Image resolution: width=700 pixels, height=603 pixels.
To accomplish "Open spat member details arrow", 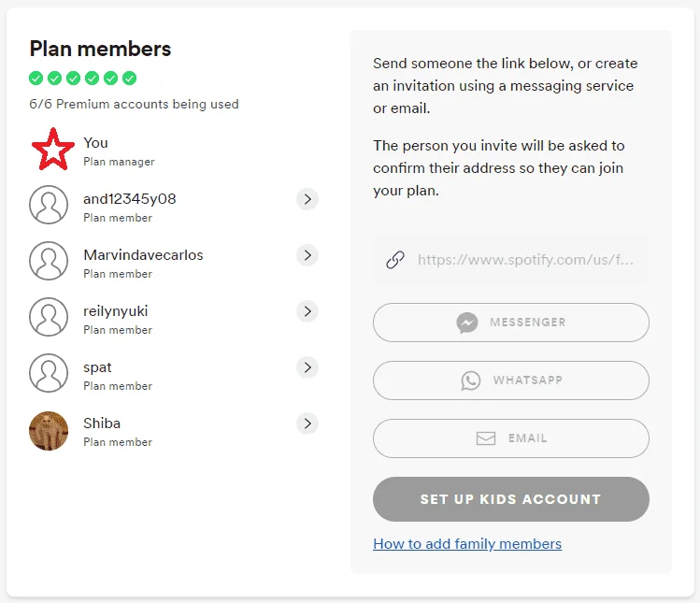I will 307,367.
